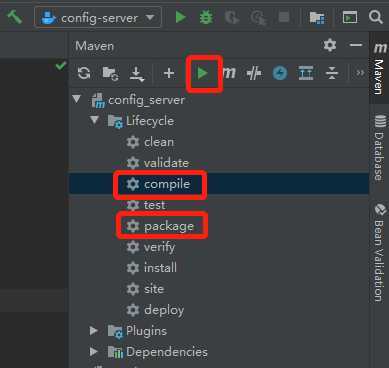Show more Maven toolbar actions chevron
Image resolution: width=389 pixels, height=368 pixels.
[360, 73]
